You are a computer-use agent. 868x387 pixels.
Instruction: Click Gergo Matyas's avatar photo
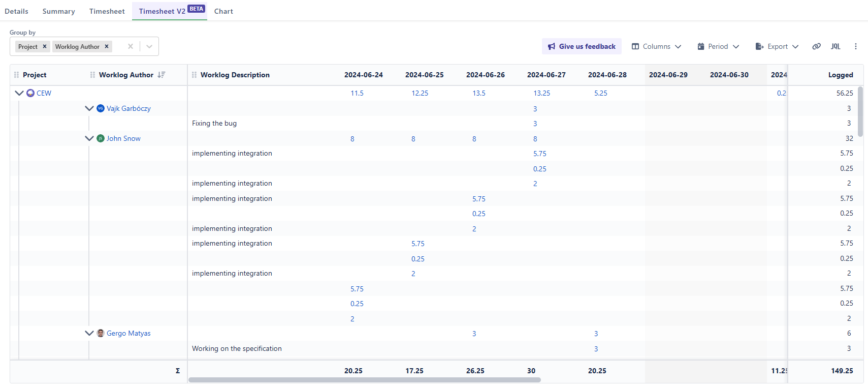coord(101,333)
